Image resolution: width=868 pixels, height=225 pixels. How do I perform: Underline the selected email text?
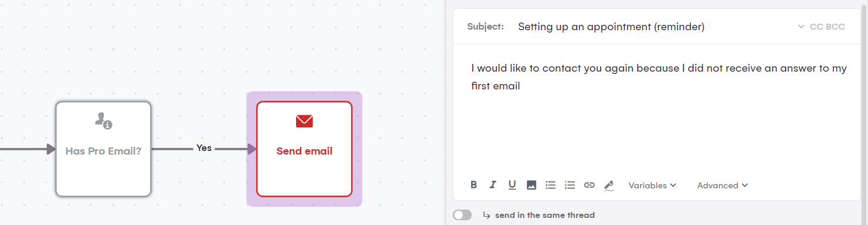[512, 185]
